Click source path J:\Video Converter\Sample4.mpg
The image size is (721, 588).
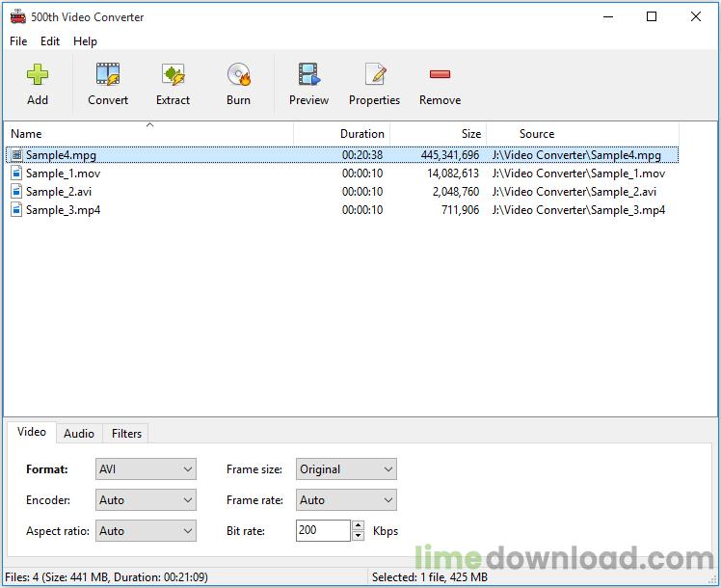[x=576, y=155]
